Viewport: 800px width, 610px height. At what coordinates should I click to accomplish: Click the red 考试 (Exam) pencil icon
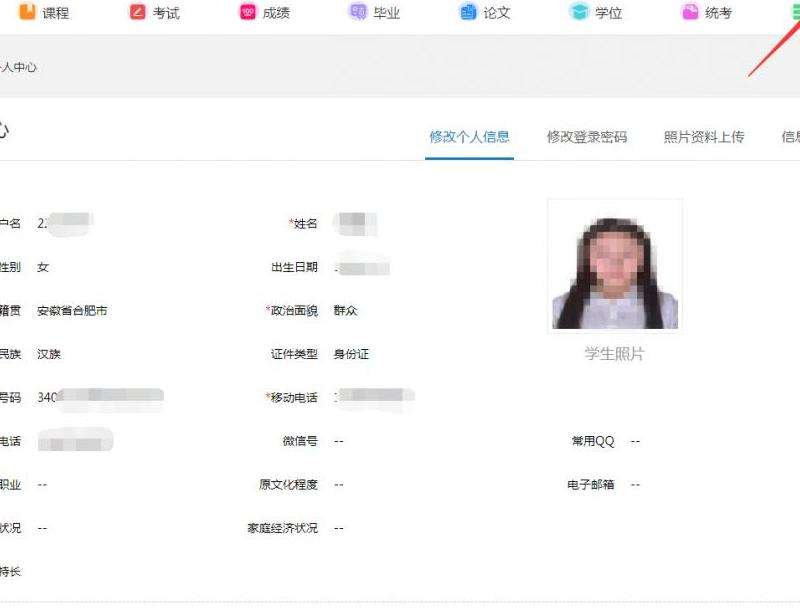pyautogui.click(x=138, y=12)
